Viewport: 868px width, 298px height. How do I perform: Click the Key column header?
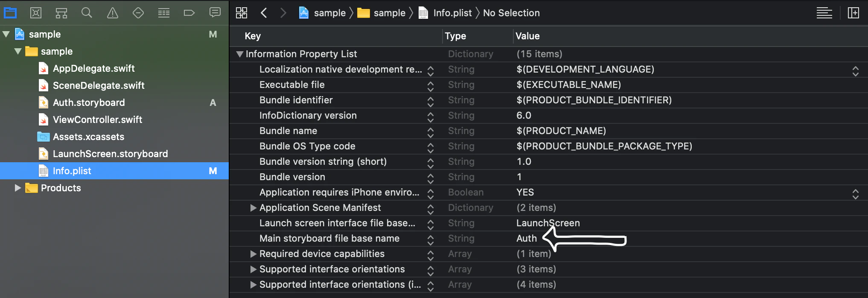(x=253, y=36)
